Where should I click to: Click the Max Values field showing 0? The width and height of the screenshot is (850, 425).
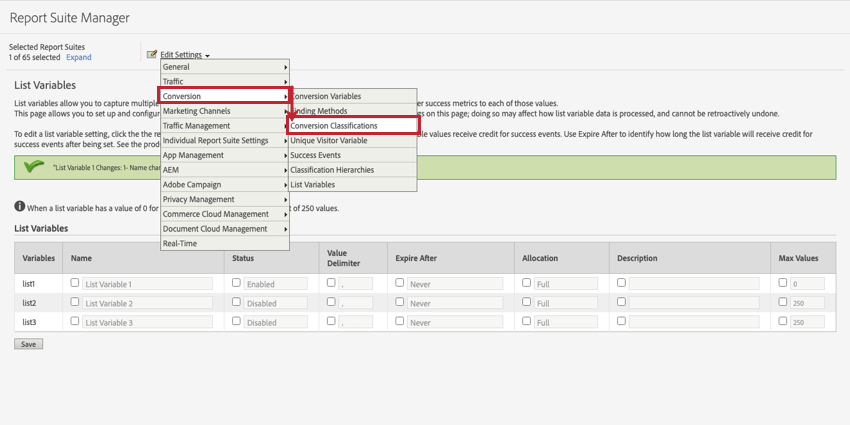click(x=807, y=284)
